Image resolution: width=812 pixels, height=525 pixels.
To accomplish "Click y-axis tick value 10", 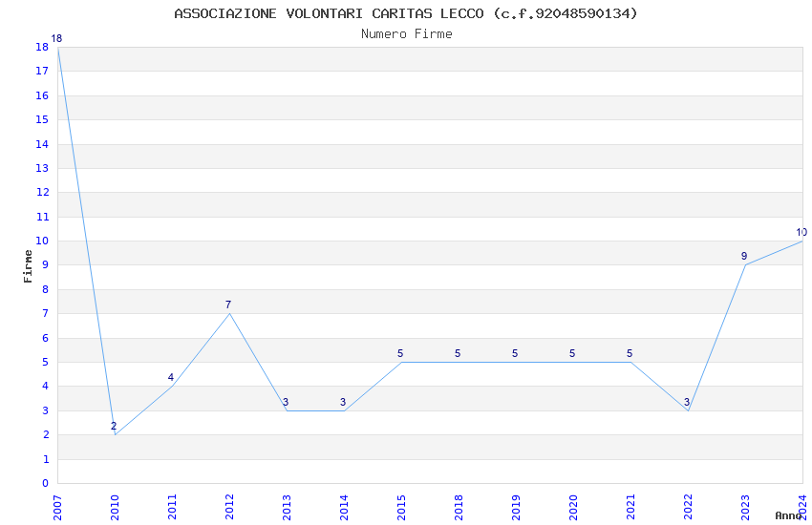I will pos(42,241).
